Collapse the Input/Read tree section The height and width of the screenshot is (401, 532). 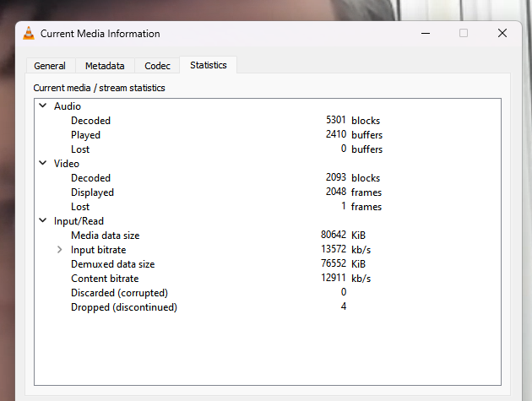(43, 221)
